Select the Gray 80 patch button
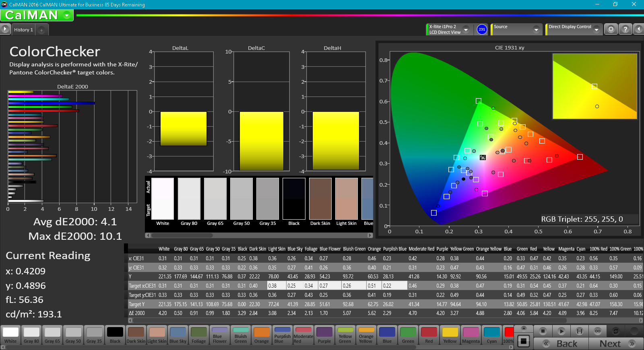This screenshot has width=644, height=350. click(x=31, y=335)
